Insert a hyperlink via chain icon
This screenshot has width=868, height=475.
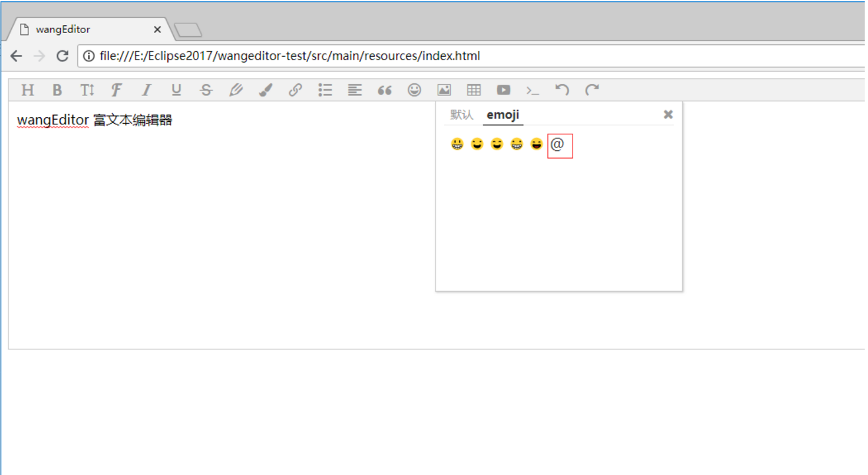296,90
